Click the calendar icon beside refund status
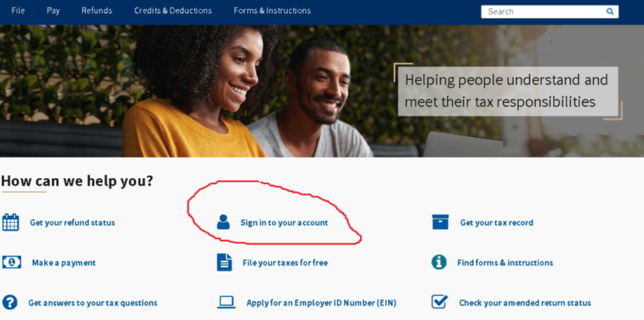The width and height of the screenshot is (644, 320). tap(10, 222)
